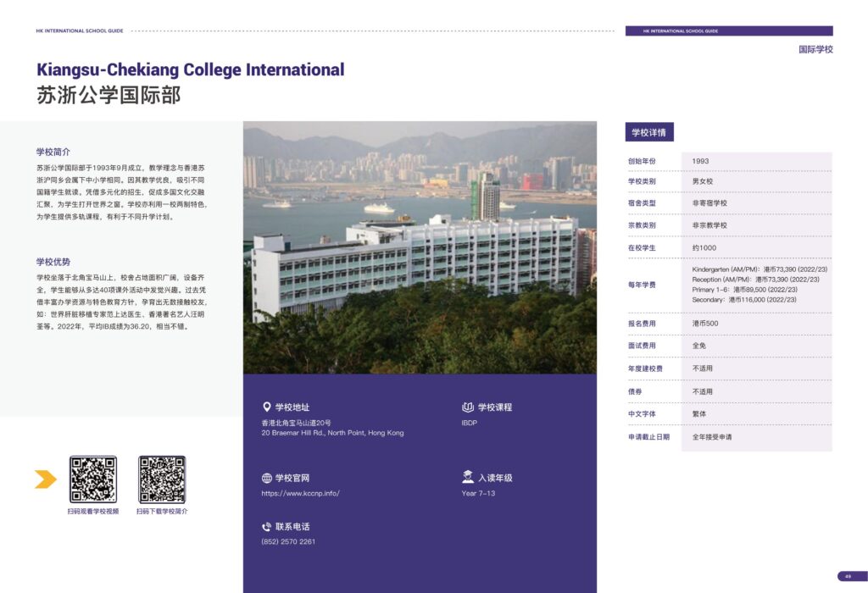Click the 学校优势 heading
This screenshot has height=593, width=868.
tap(53, 262)
